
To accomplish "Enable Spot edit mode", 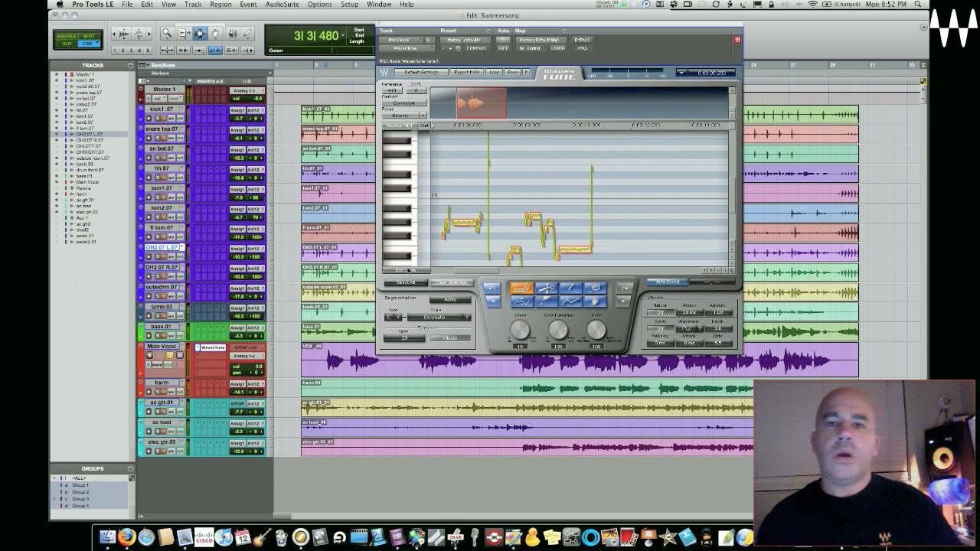I will click(90, 36).
